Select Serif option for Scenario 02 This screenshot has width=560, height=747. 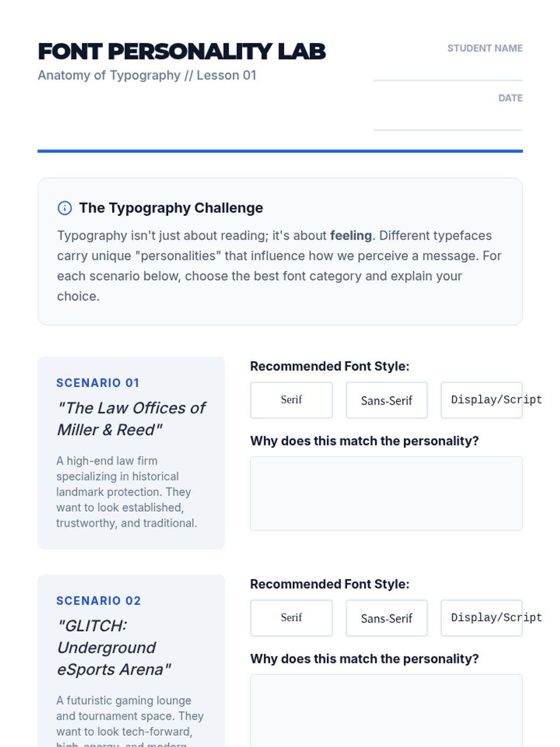tap(291, 618)
